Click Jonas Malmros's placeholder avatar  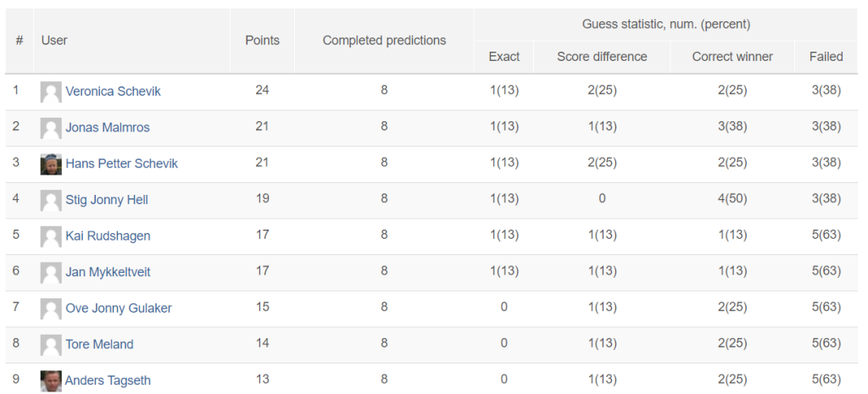coord(51,128)
